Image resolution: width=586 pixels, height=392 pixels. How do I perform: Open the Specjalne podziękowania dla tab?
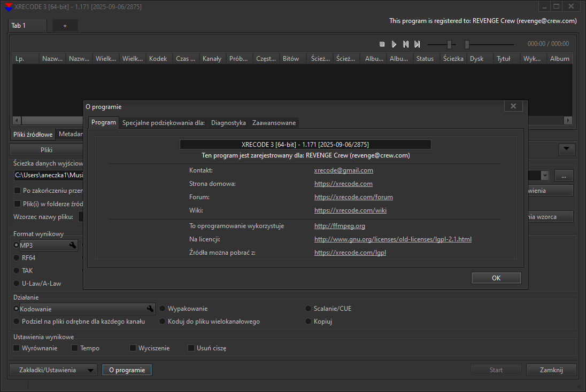point(163,123)
